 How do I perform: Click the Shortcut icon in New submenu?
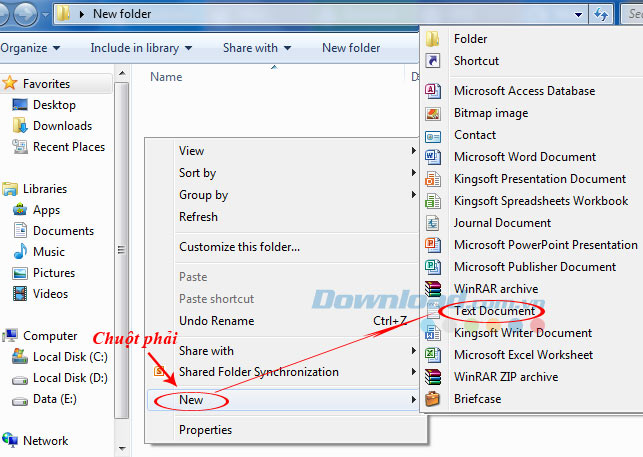[433, 61]
